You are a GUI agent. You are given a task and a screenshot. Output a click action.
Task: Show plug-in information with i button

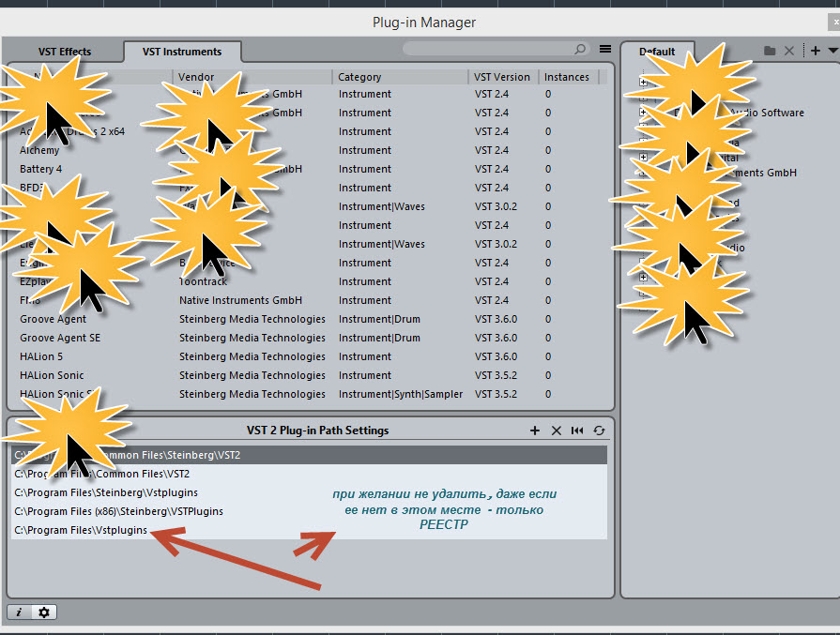tap(20, 612)
